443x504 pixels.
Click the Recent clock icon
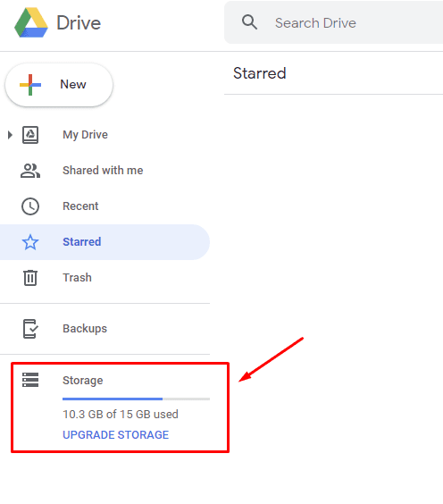click(30, 206)
